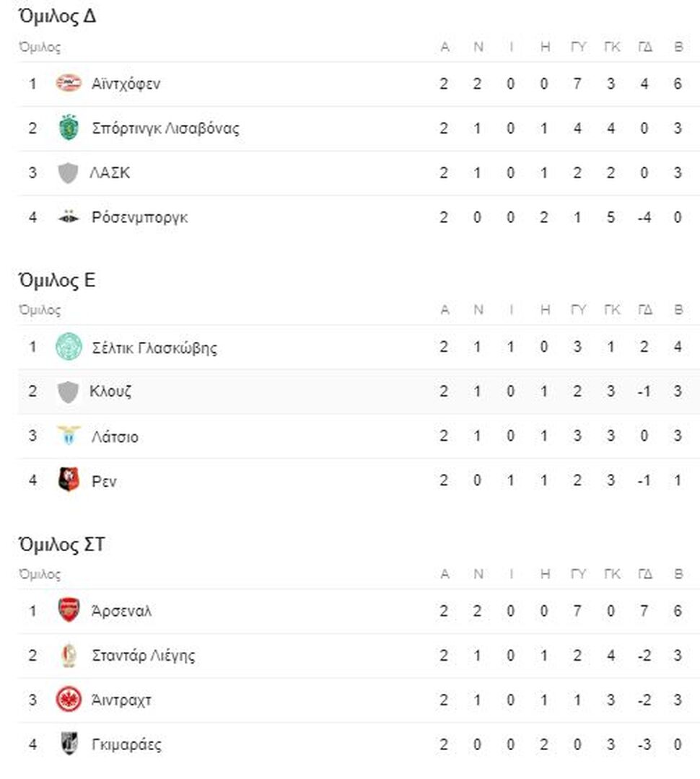The height and width of the screenshot is (779, 700).
Task: Click the ΓΔ column header in Όμιλος Δ
Action: [645, 47]
